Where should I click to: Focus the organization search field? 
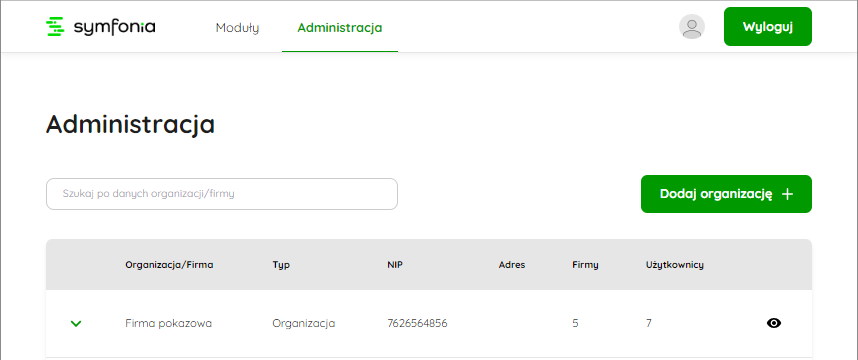click(x=222, y=194)
